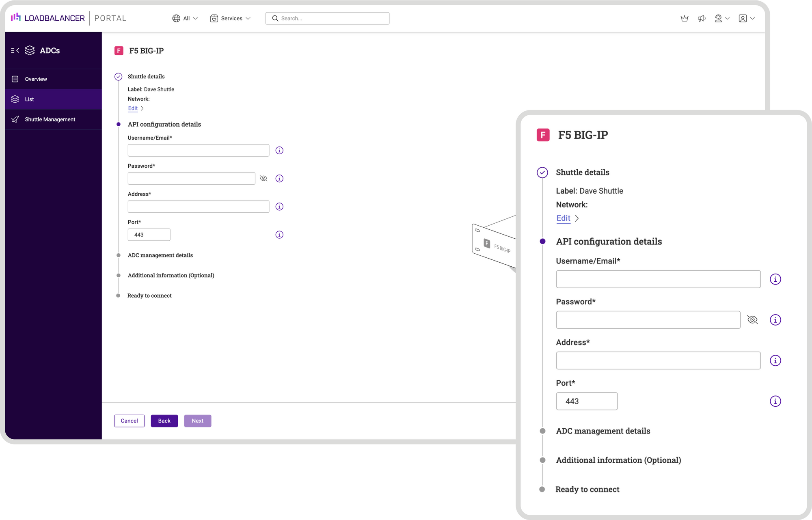Click the chevron next to Edit in main window
Image resolution: width=812 pixels, height=520 pixels.
[x=142, y=108]
